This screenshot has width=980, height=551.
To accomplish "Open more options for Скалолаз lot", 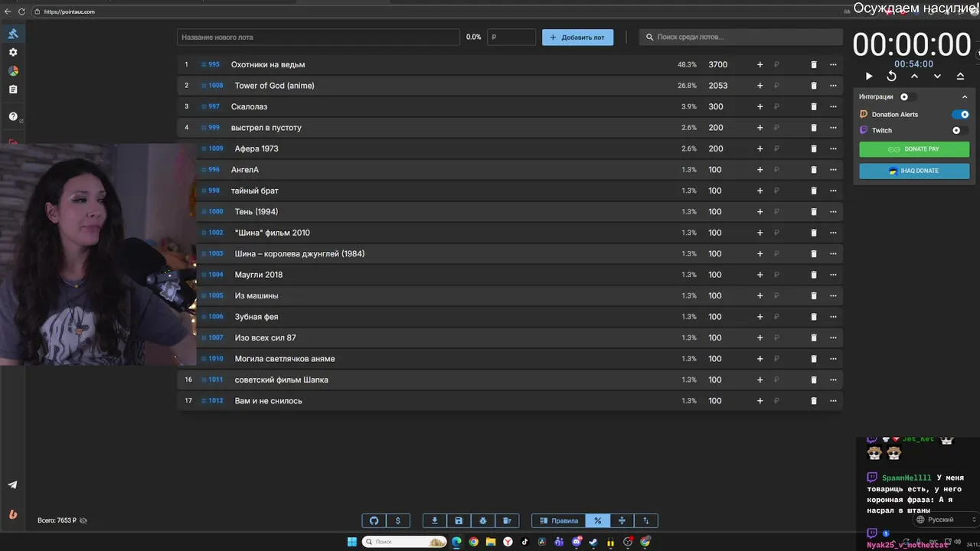I will pyautogui.click(x=833, y=107).
